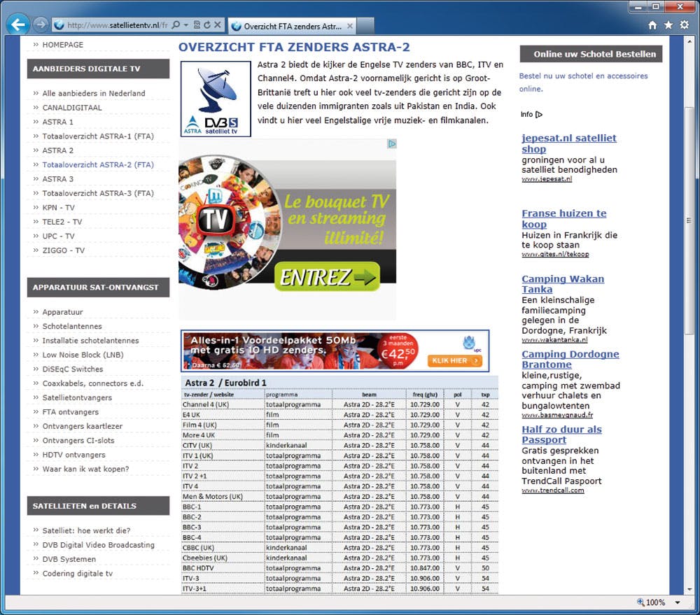Image resolution: width=700 pixels, height=615 pixels.
Task: Open the ASTRA 2 sidebar link
Action: [x=57, y=150]
